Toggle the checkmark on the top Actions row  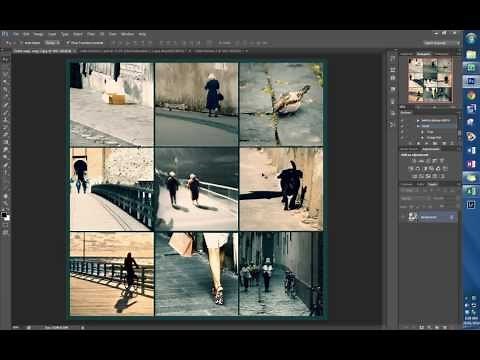pyautogui.click(x=403, y=121)
